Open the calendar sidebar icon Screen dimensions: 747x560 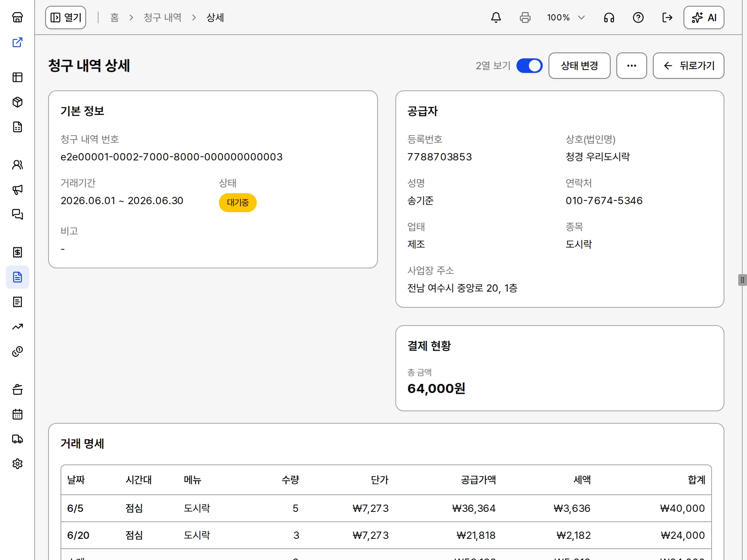pyautogui.click(x=18, y=414)
